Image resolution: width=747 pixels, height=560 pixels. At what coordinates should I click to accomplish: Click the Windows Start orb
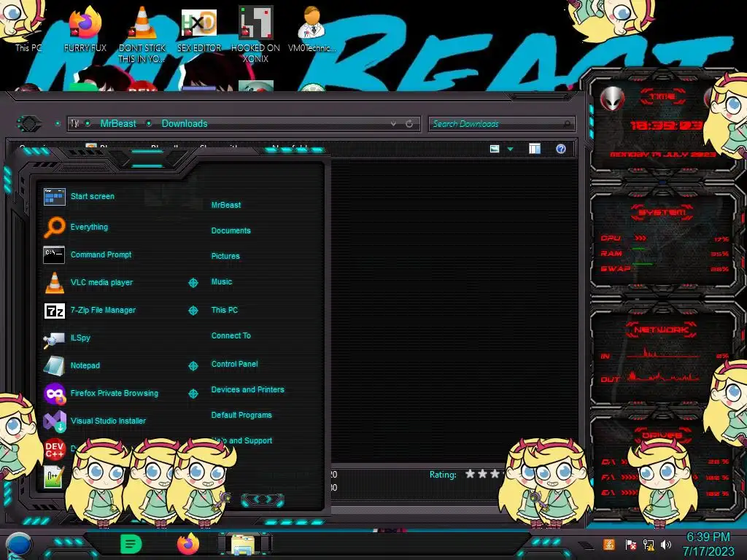point(19,545)
